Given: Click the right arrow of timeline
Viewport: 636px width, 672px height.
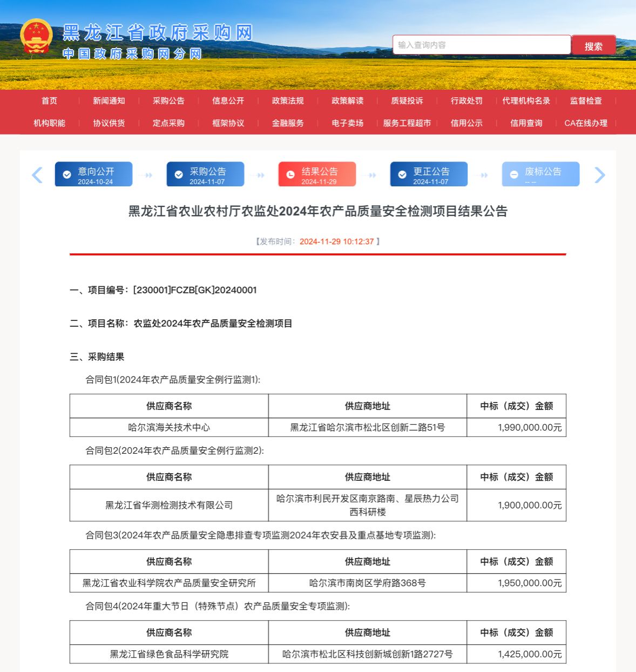Looking at the screenshot, I should click(599, 175).
